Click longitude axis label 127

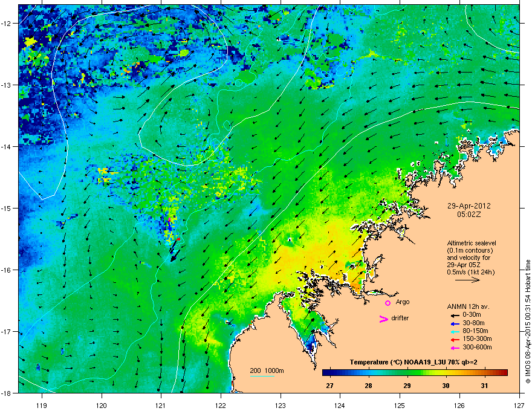(519, 405)
